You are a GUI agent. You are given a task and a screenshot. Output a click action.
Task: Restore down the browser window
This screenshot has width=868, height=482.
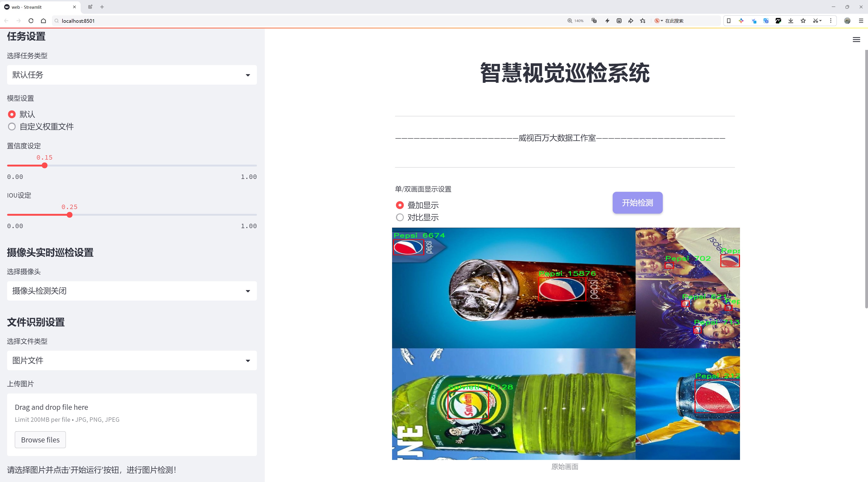847,7
